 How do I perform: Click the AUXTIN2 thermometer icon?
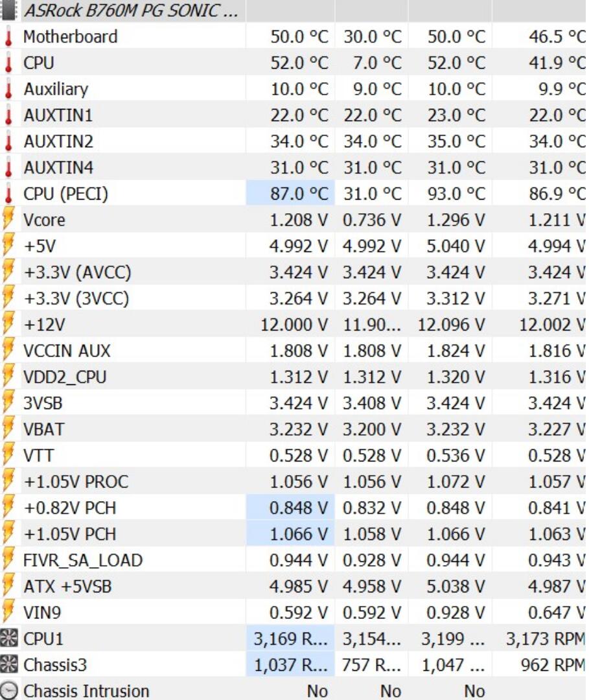[8, 141]
